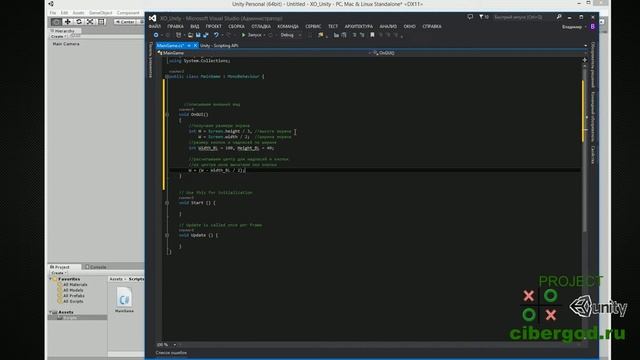The height and width of the screenshot is (360, 640).
Task: Select Unity's Scale tool
Action: [90, 22]
